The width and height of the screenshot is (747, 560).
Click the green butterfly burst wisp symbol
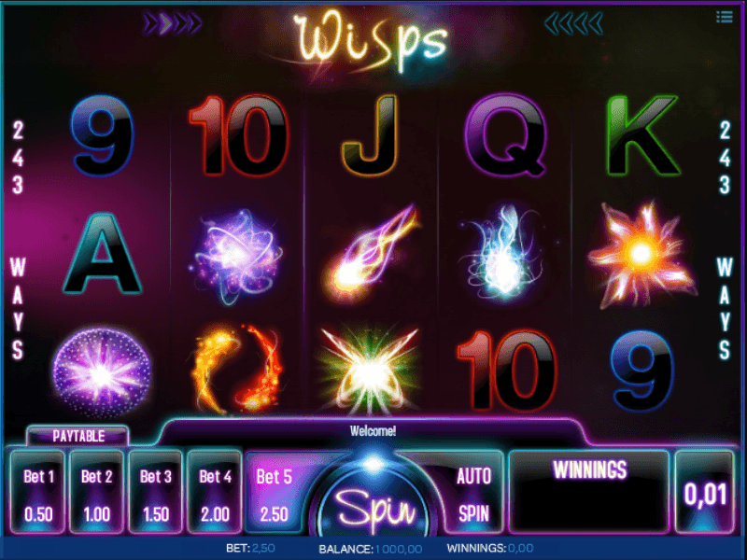[370, 371]
